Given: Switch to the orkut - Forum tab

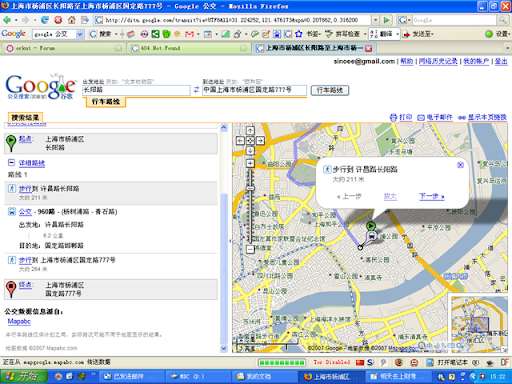Looking at the screenshot, I should click(64, 48).
